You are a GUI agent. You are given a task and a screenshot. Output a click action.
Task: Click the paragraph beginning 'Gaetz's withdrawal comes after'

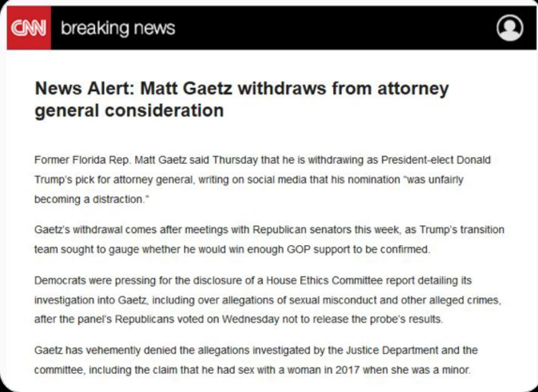(269, 239)
